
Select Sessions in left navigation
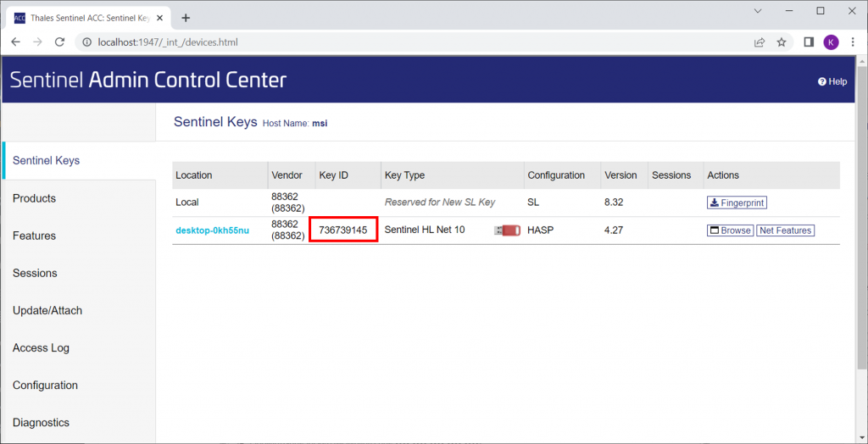tap(36, 273)
